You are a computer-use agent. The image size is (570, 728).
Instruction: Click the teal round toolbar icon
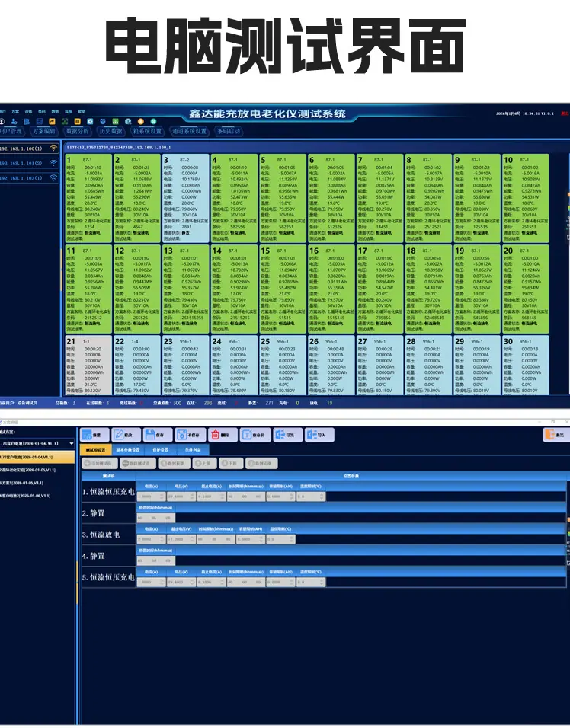[153, 122]
